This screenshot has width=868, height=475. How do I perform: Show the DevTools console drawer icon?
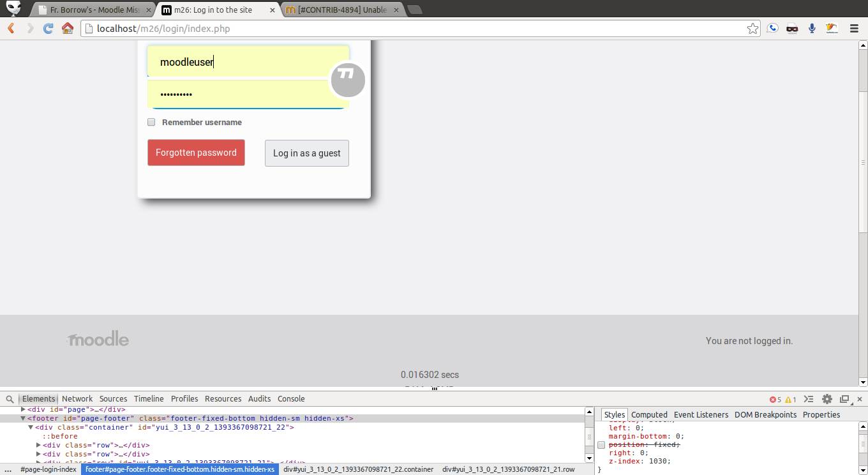pyautogui.click(x=809, y=399)
